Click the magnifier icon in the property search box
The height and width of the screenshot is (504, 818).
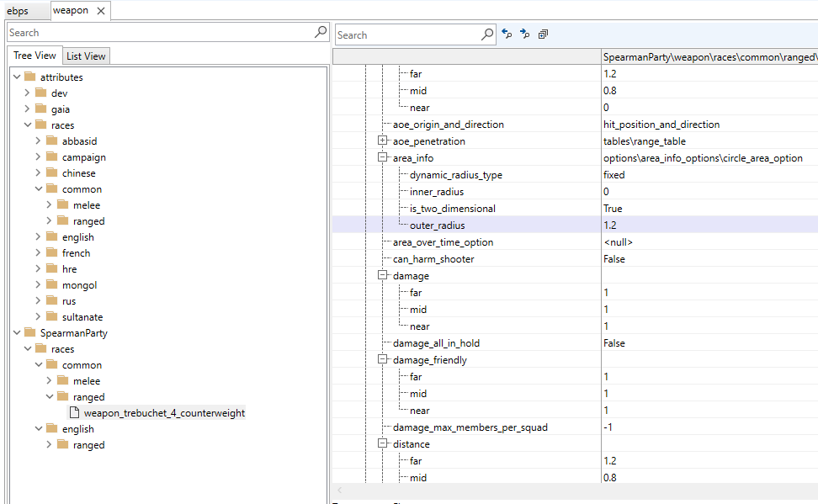(486, 35)
